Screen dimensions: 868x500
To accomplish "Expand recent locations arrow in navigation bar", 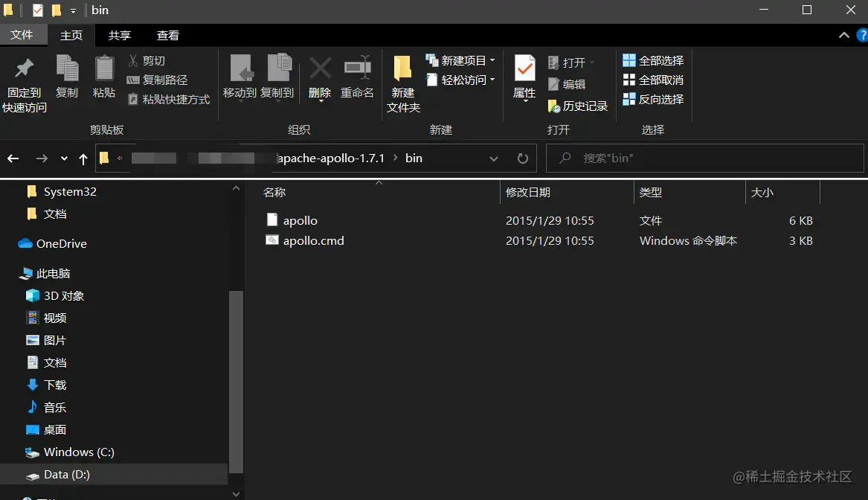I will click(x=64, y=159).
